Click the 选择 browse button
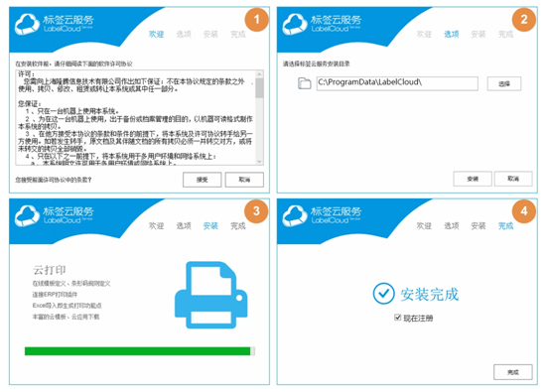 504,84
